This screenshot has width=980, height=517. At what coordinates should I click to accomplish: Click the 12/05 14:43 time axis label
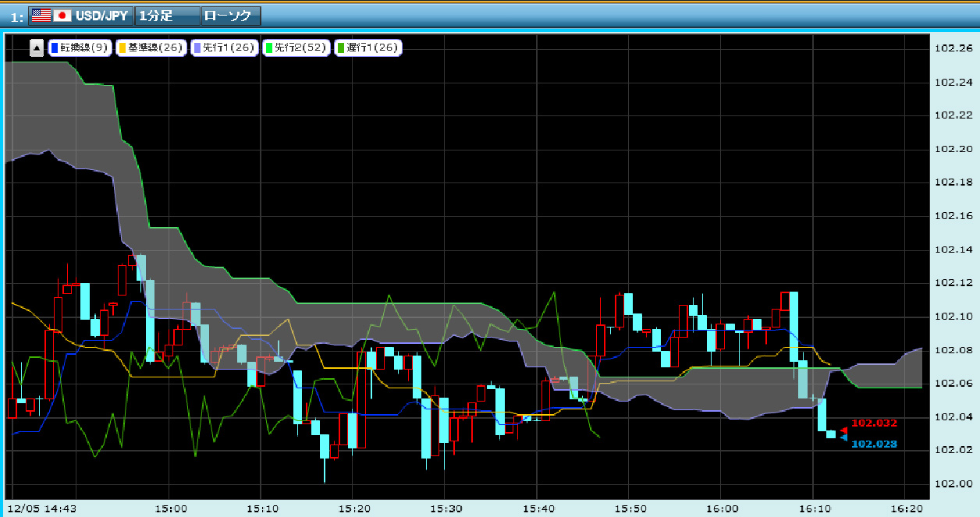coord(42,508)
